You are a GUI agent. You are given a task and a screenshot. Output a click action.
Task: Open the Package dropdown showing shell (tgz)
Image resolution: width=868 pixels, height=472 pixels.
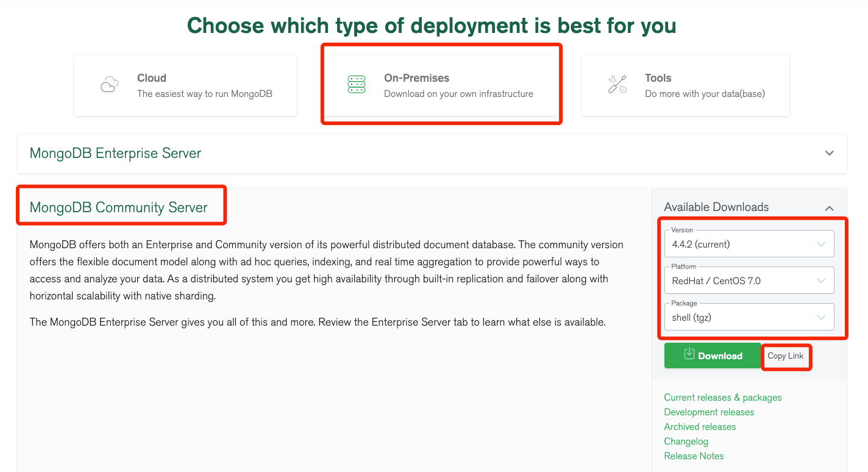click(x=749, y=317)
